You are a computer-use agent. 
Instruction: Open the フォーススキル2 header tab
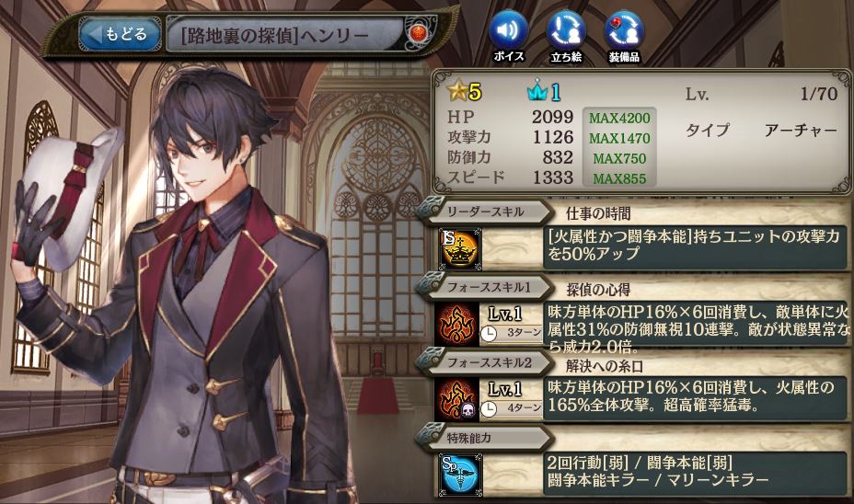pyautogui.click(x=488, y=362)
